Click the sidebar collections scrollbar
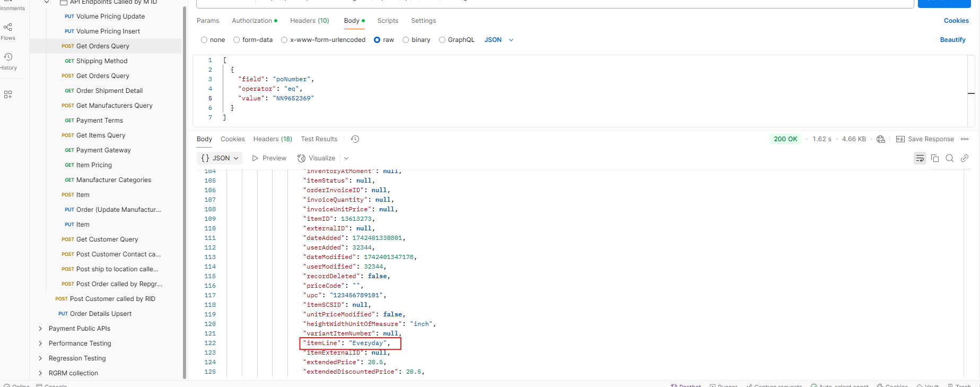The width and height of the screenshot is (980, 387). pos(185,192)
